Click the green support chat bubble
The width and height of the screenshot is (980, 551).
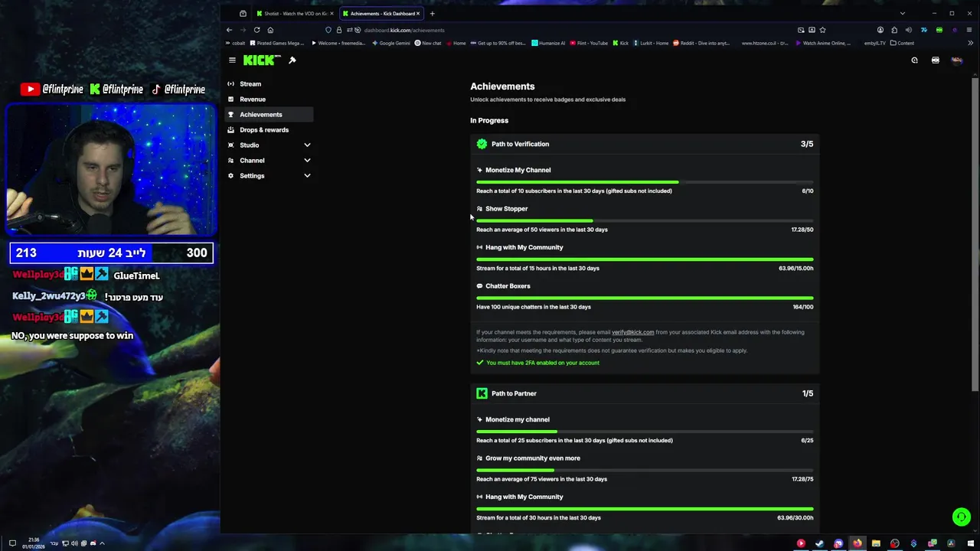tap(962, 517)
